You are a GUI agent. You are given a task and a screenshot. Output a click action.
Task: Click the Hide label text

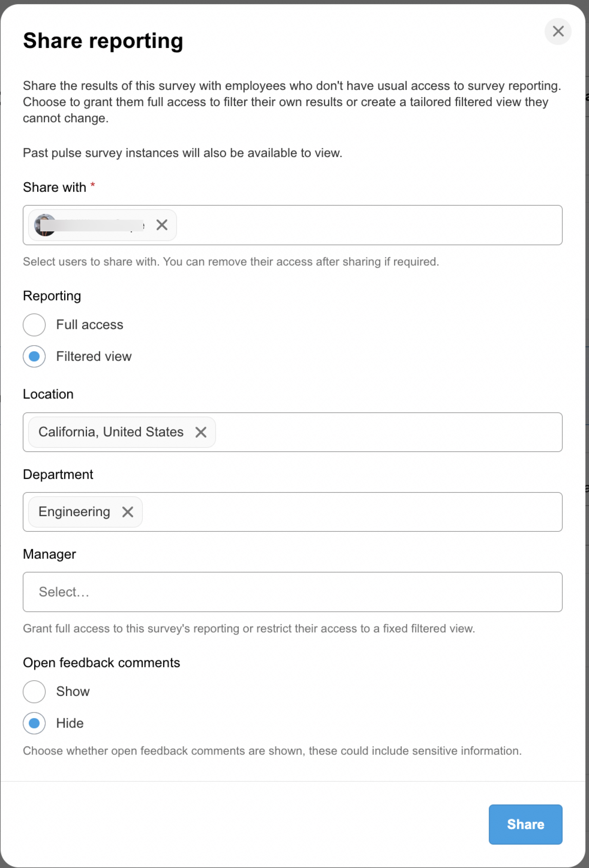[70, 723]
